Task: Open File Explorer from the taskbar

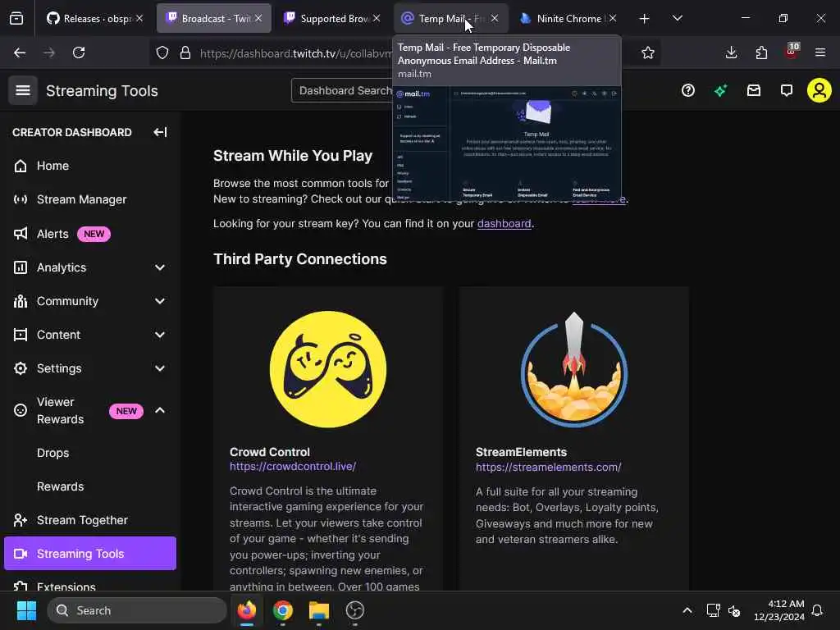Action: 319,610
